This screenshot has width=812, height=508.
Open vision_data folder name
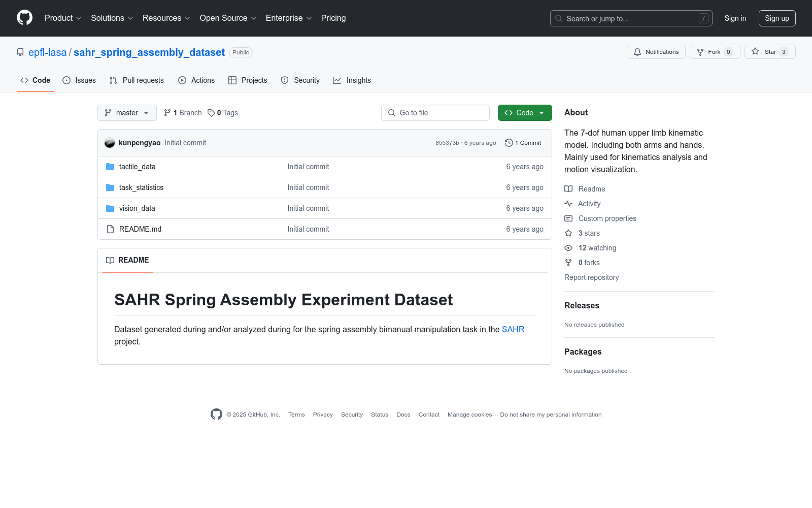[137, 208]
